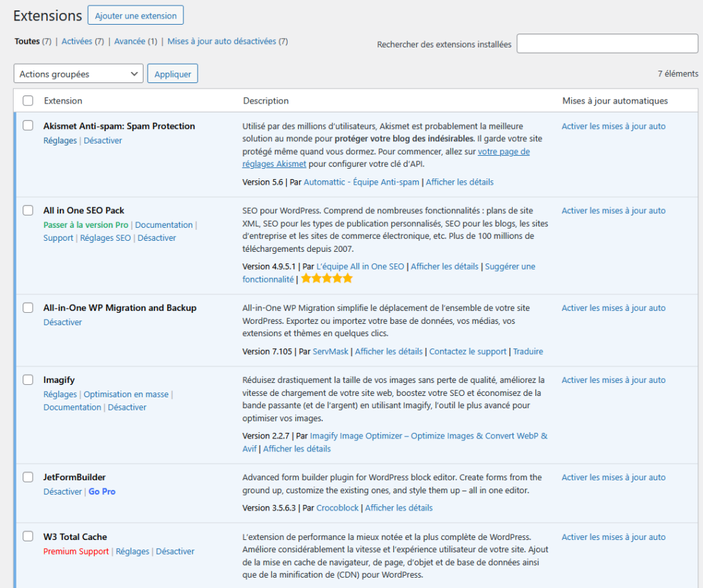Click Désactiver under All in One SEO Pack

pos(157,238)
